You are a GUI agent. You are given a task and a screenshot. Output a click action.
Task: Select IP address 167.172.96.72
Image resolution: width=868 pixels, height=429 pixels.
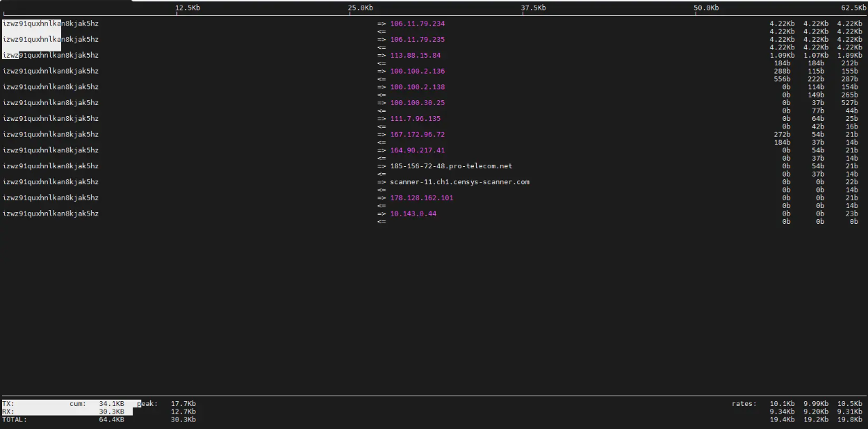click(417, 134)
